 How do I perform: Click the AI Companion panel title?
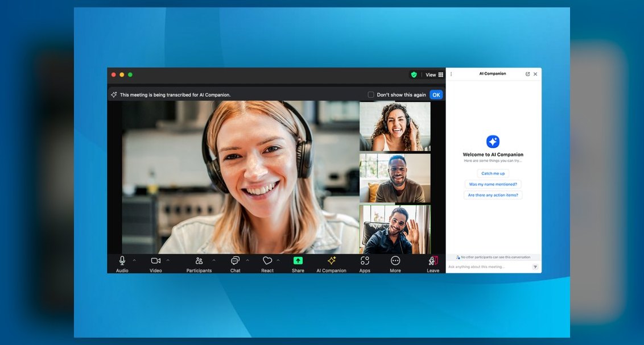tap(493, 74)
